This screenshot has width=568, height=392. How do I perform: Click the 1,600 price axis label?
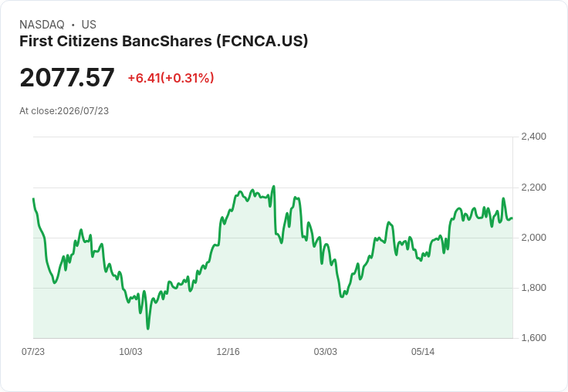533,338
